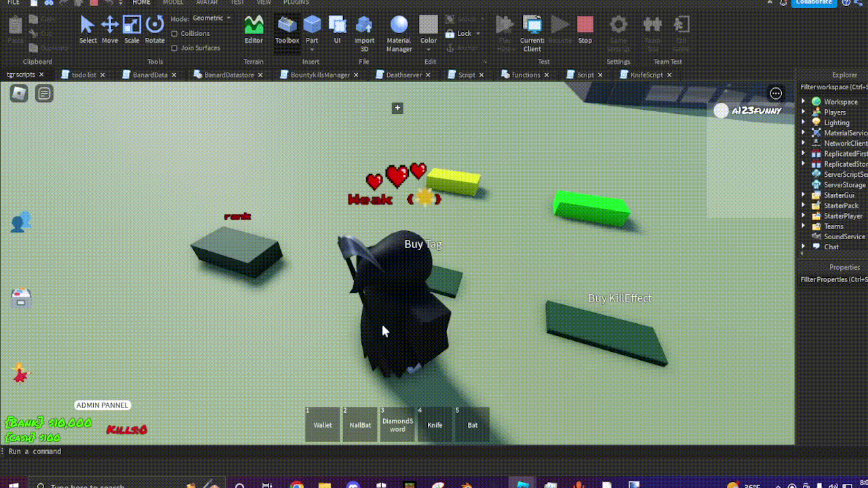Pick the Scale tool

coord(132,30)
